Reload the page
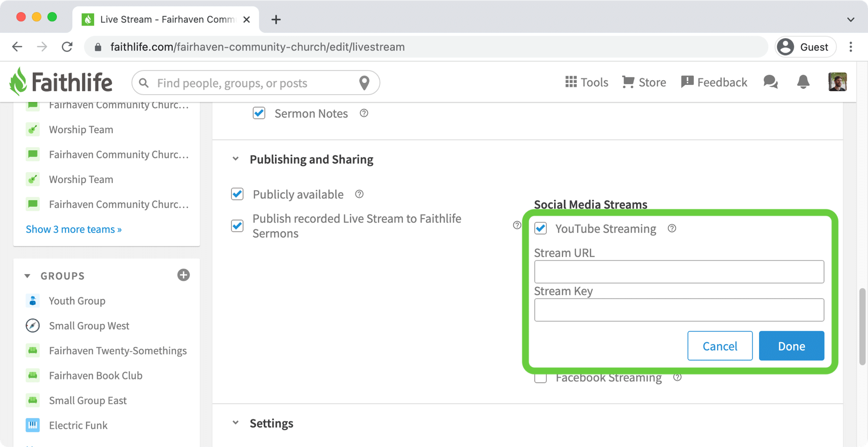868x447 pixels. click(67, 47)
